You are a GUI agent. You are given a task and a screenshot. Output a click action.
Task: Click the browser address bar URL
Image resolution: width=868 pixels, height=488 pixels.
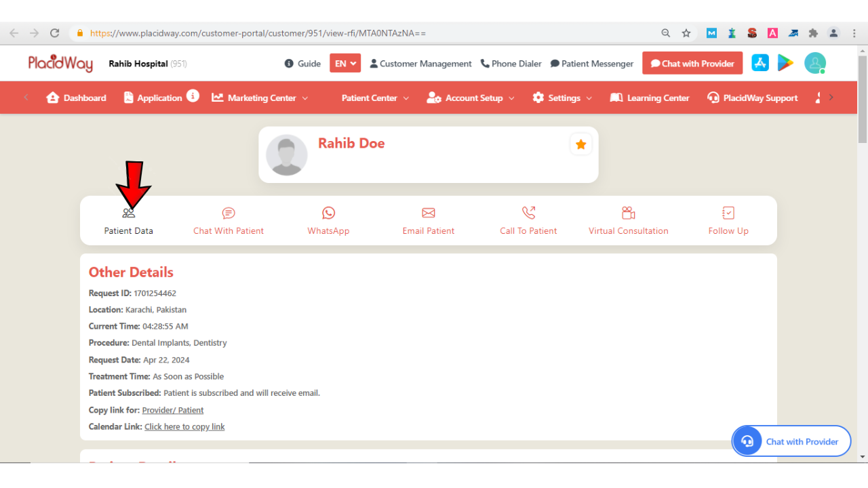[258, 33]
